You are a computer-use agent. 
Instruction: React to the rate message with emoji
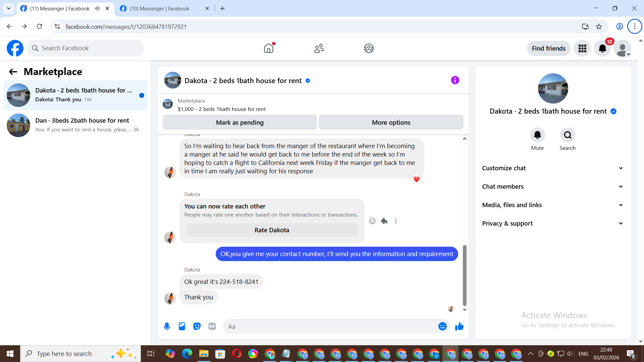[x=372, y=221]
